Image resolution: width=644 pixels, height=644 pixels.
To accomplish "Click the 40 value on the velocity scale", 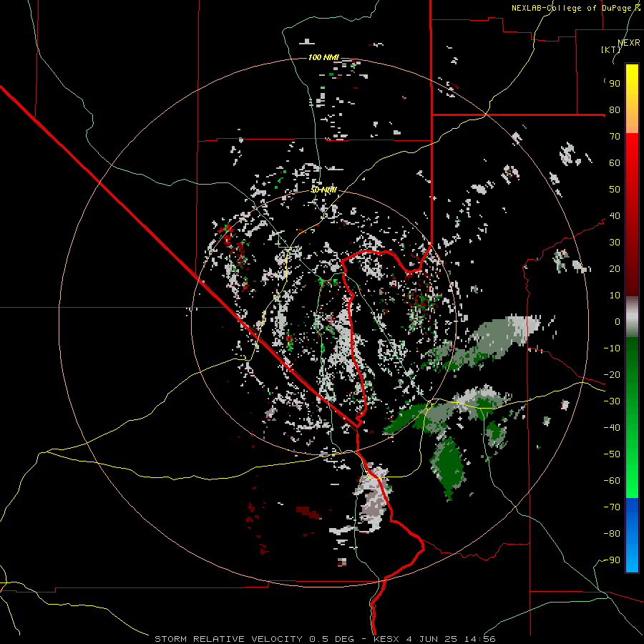I will coord(615,216).
